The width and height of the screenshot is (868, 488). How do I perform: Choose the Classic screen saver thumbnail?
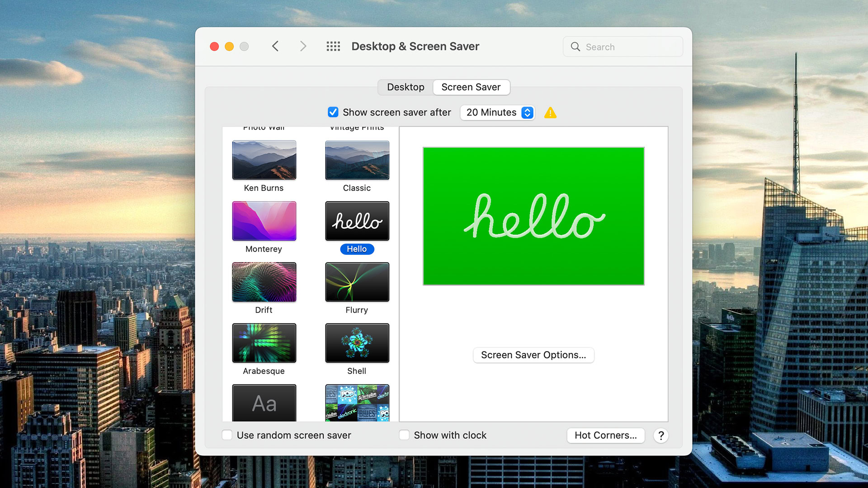click(357, 160)
